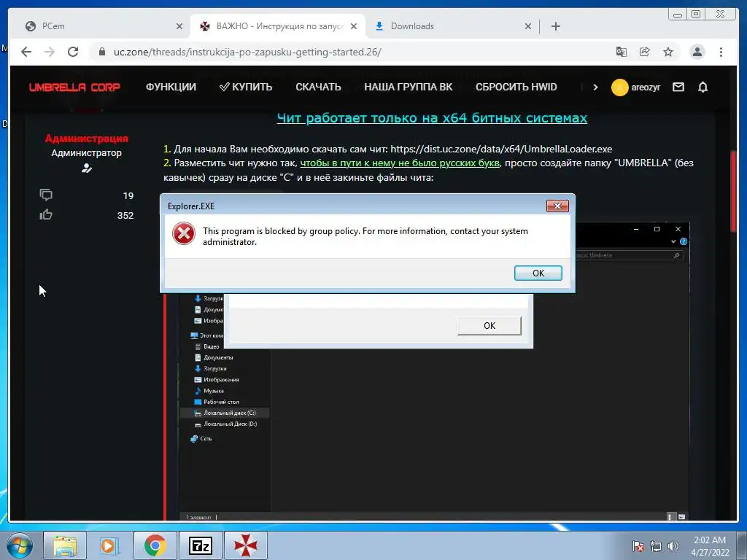Open the forum notifications bell icon
The height and width of the screenshot is (560, 747).
[703, 87]
